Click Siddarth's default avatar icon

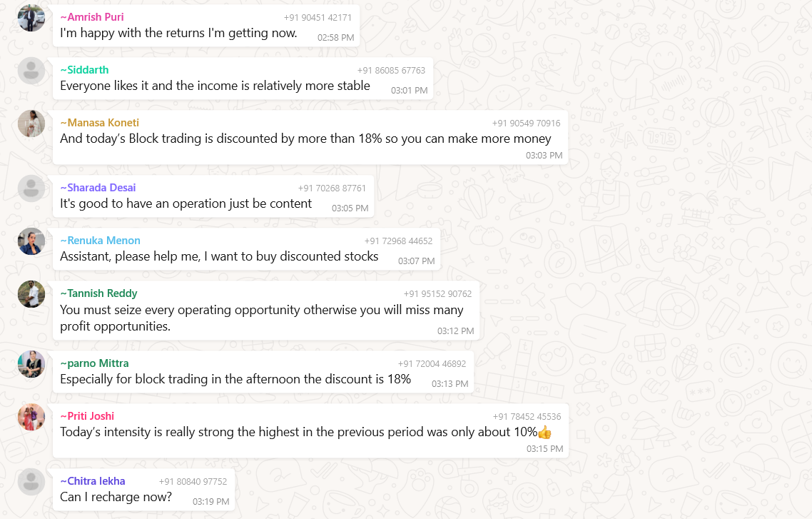tap(31, 71)
